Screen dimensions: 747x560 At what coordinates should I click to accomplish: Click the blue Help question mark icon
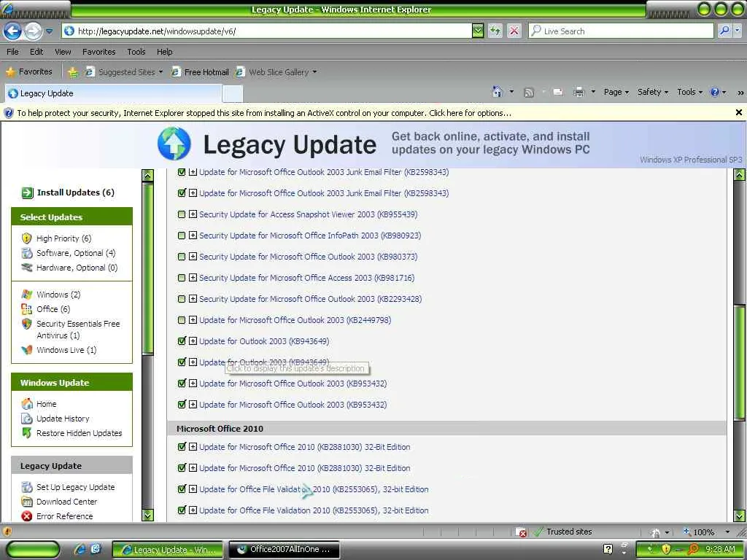click(x=715, y=92)
